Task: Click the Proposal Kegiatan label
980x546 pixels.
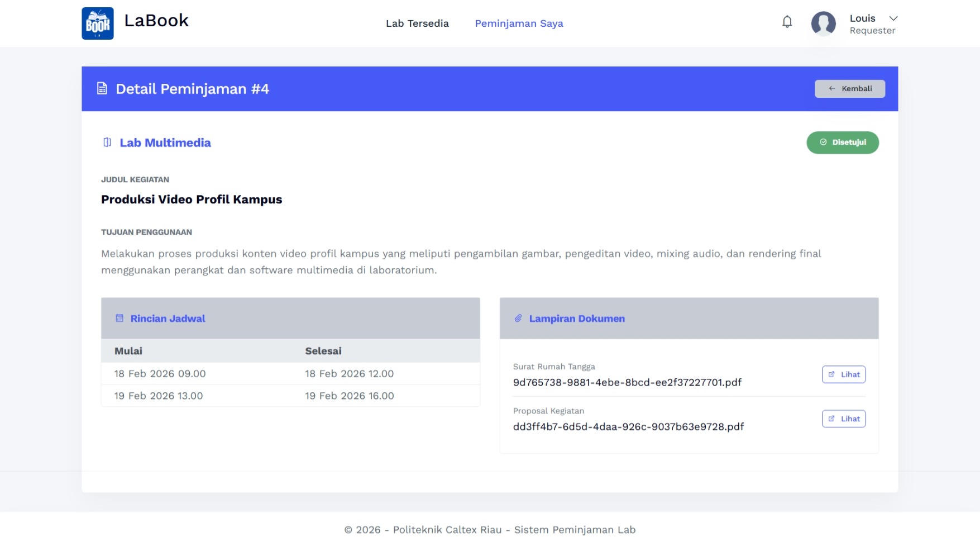Action: (548, 411)
